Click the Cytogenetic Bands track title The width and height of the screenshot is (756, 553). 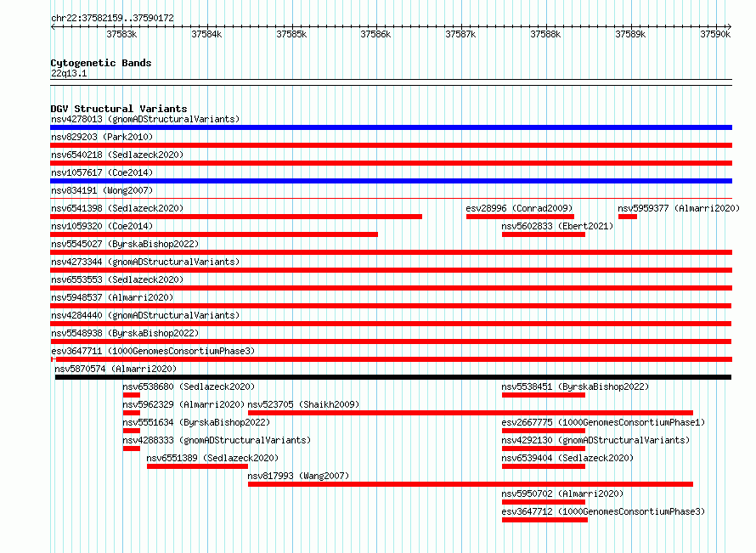click(101, 63)
